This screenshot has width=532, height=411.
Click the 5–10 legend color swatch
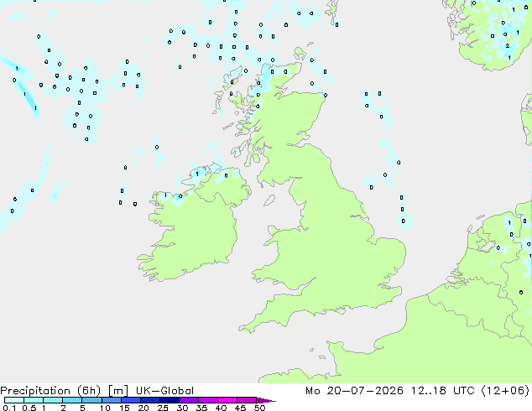pos(91,400)
